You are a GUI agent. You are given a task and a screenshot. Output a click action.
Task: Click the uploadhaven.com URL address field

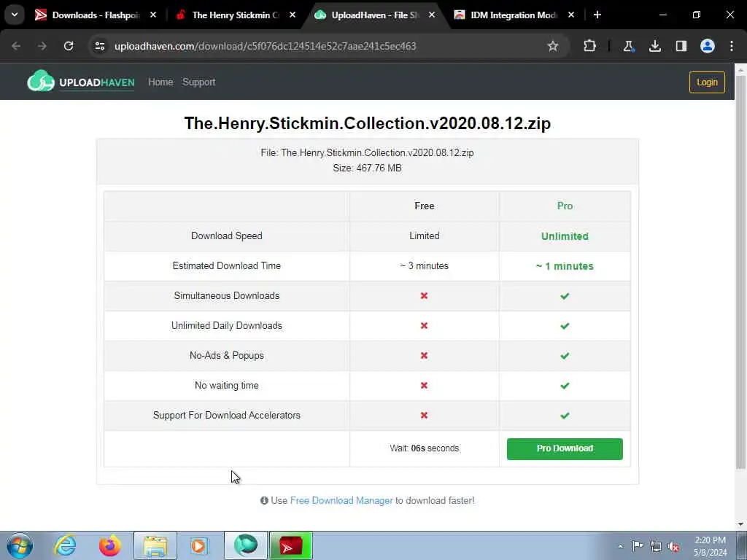click(266, 46)
